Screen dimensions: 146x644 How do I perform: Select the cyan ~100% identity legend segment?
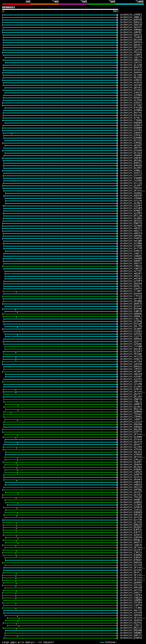click(130, 4)
